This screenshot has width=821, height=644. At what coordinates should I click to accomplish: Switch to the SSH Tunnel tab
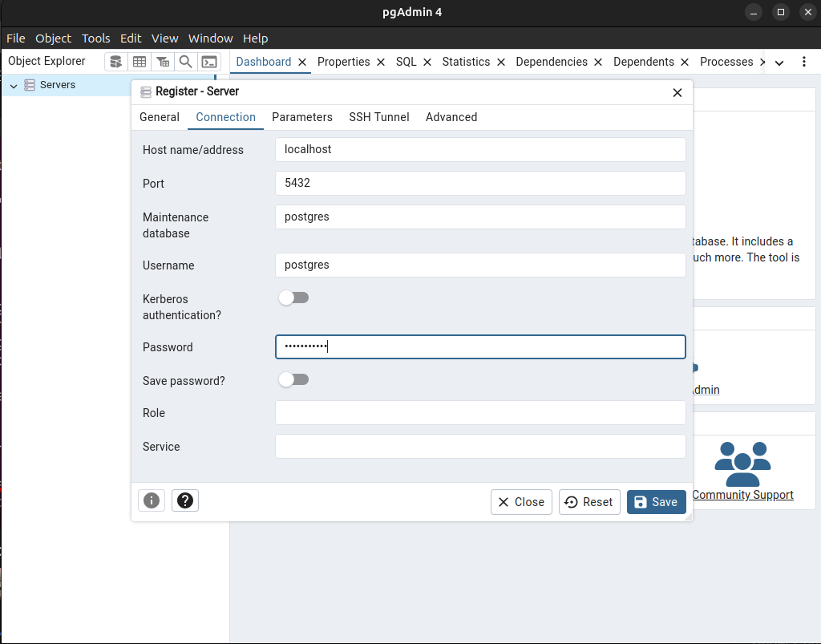[x=378, y=117]
